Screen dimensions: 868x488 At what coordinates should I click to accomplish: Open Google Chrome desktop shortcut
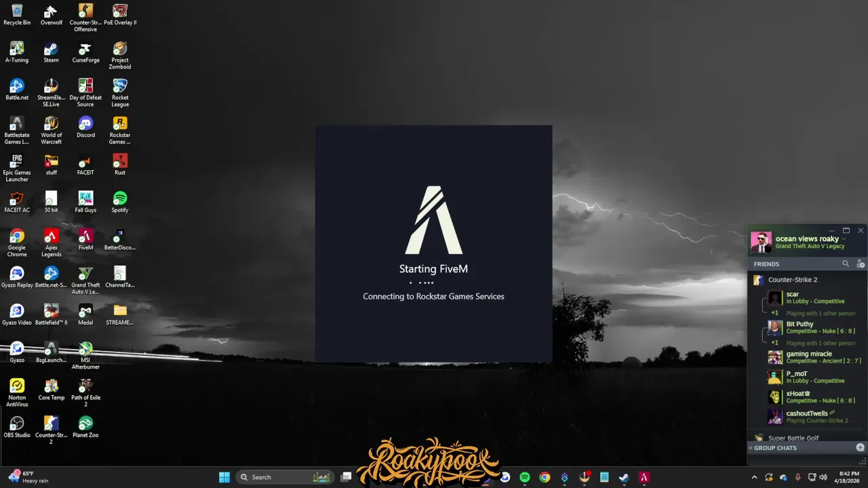pos(17,243)
